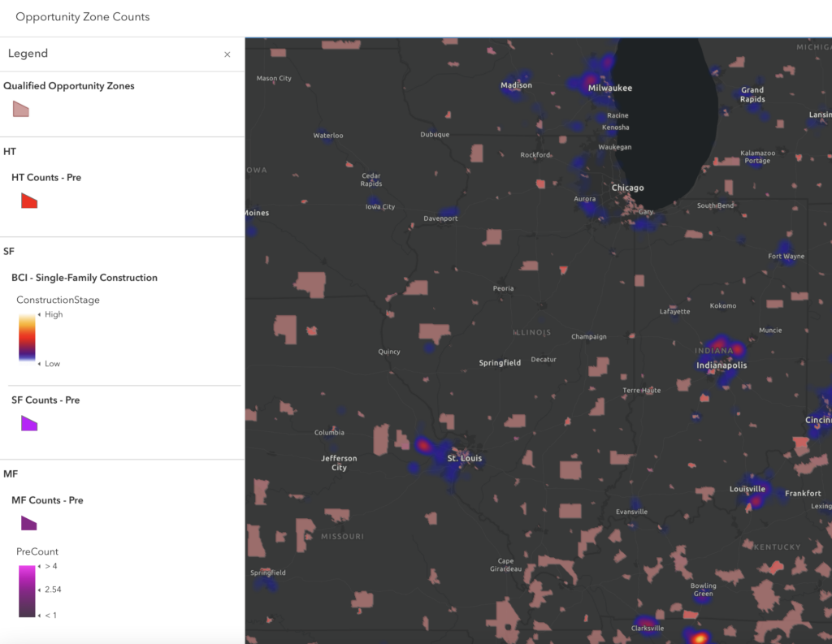Click the red HT Counts - Pre symbol

pyautogui.click(x=29, y=201)
